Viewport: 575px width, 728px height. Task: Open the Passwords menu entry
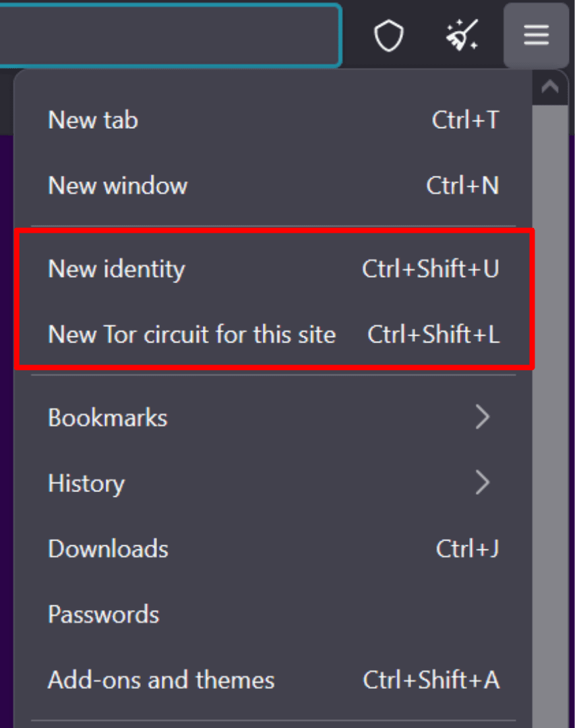104,614
